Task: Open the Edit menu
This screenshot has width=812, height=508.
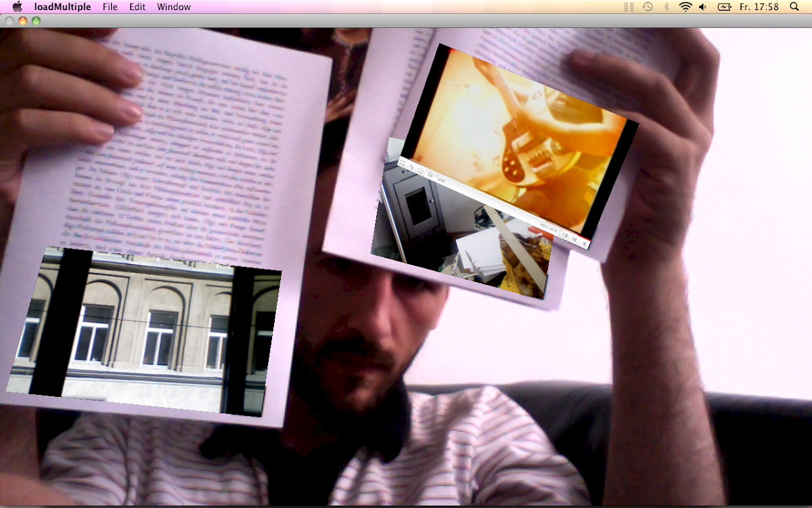Action: [x=137, y=7]
